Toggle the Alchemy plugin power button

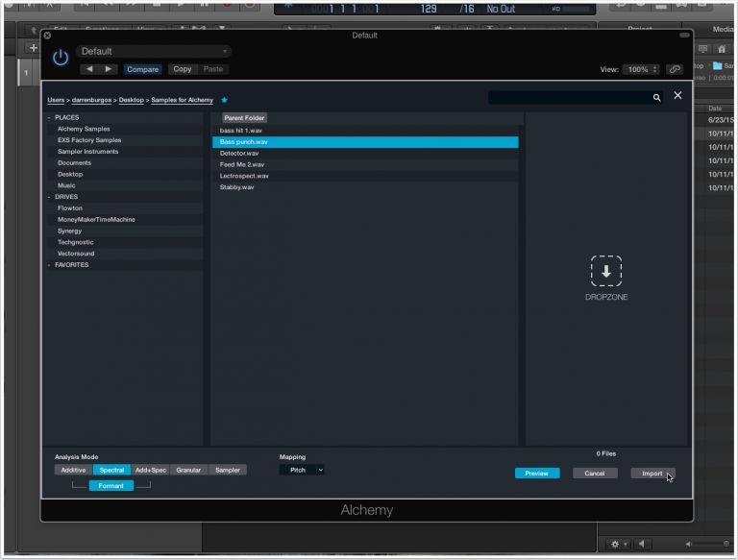(61, 58)
